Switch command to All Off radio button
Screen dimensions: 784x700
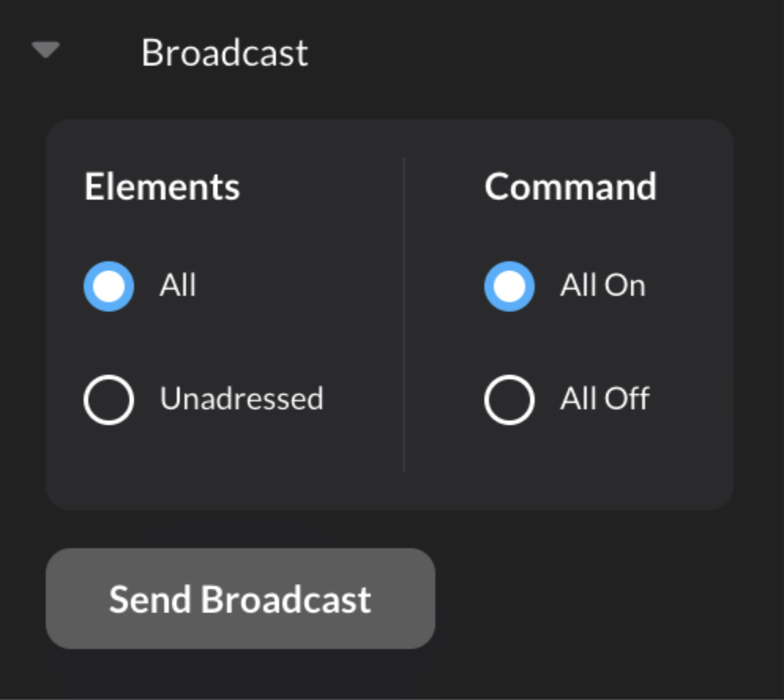509,399
